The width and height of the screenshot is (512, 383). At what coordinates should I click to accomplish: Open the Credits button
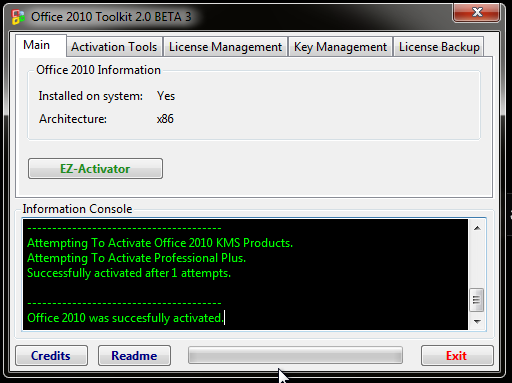click(x=51, y=356)
